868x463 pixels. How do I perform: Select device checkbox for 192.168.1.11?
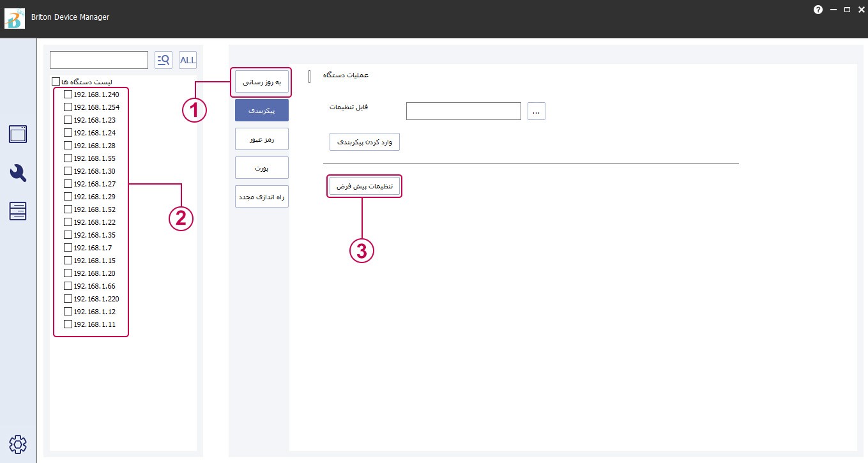pyautogui.click(x=68, y=324)
